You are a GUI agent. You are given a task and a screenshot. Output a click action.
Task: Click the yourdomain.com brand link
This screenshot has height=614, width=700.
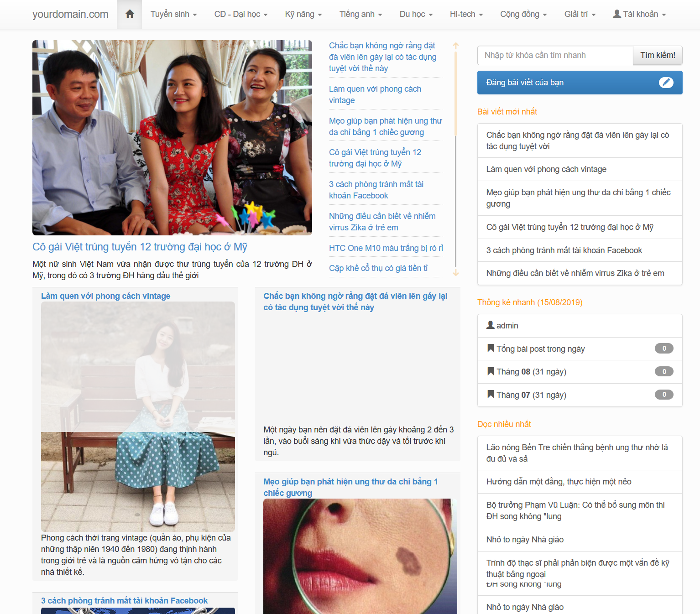click(70, 14)
